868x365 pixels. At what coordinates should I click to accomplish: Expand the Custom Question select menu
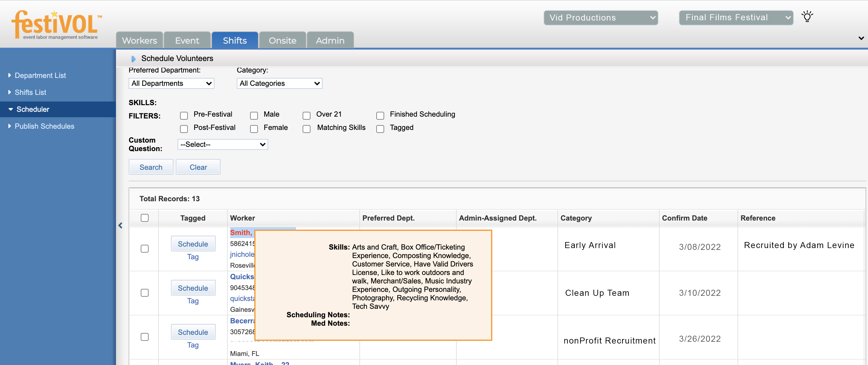pyautogui.click(x=222, y=144)
